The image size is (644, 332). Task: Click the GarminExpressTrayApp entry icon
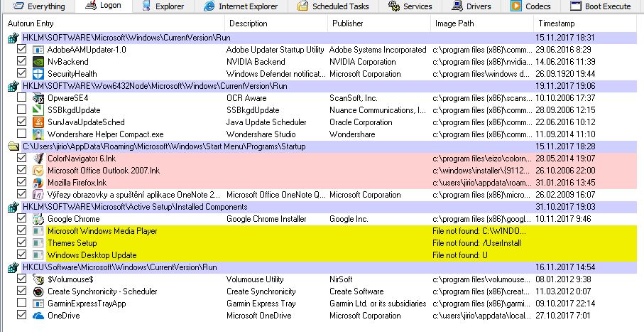coord(38,304)
